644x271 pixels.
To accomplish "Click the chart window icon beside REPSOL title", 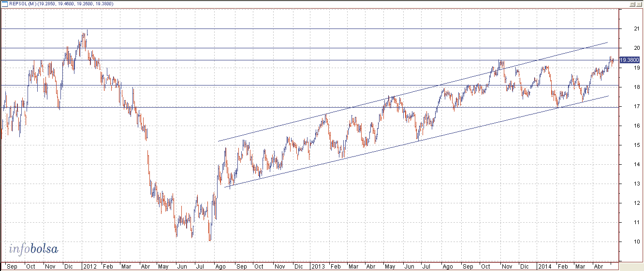I will 5,3.
